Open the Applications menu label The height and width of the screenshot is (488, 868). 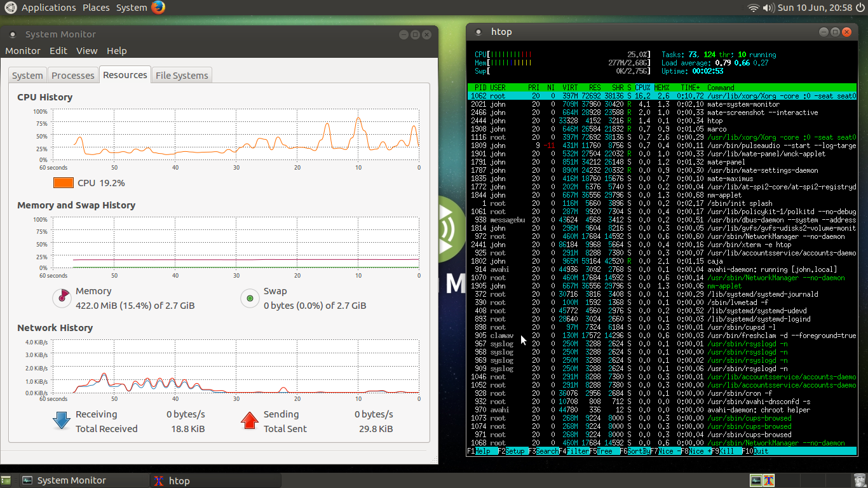click(x=48, y=8)
